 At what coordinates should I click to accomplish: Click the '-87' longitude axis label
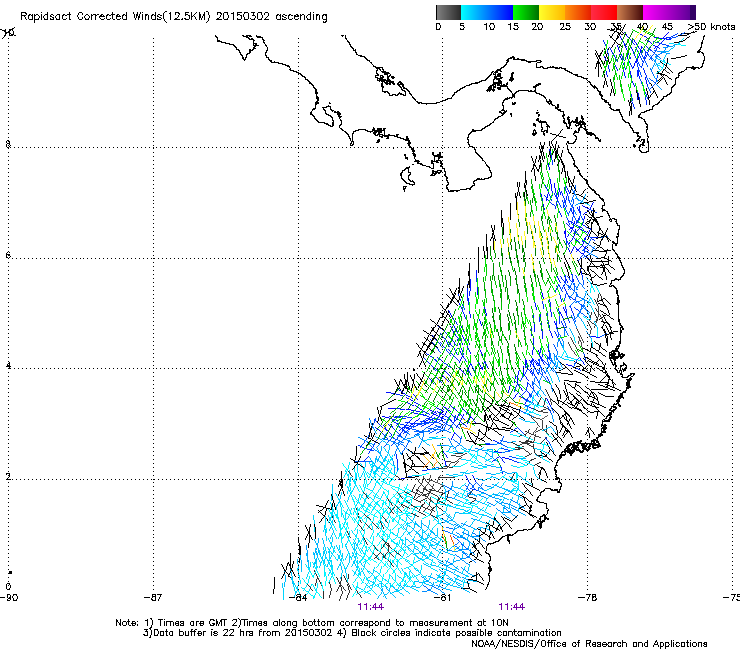(x=153, y=598)
